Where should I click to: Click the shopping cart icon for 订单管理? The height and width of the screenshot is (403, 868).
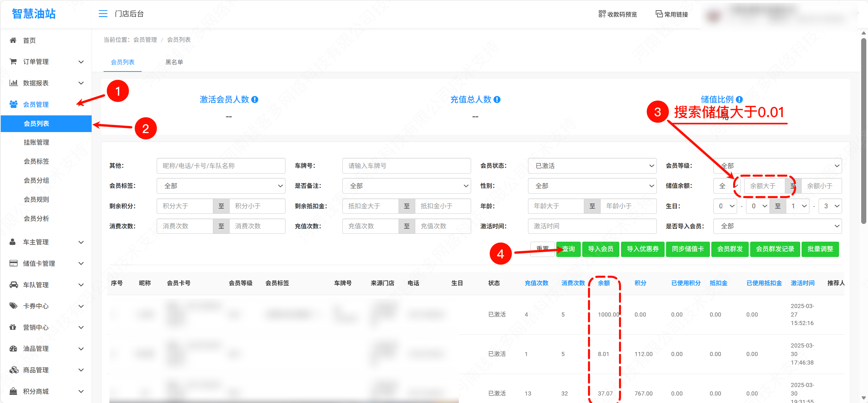pos(13,62)
